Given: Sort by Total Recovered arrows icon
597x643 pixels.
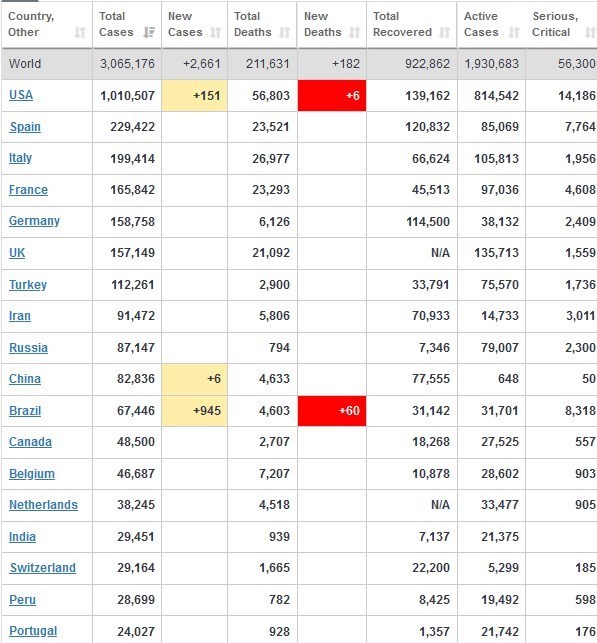Looking at the screenshot, I should 444,32.
